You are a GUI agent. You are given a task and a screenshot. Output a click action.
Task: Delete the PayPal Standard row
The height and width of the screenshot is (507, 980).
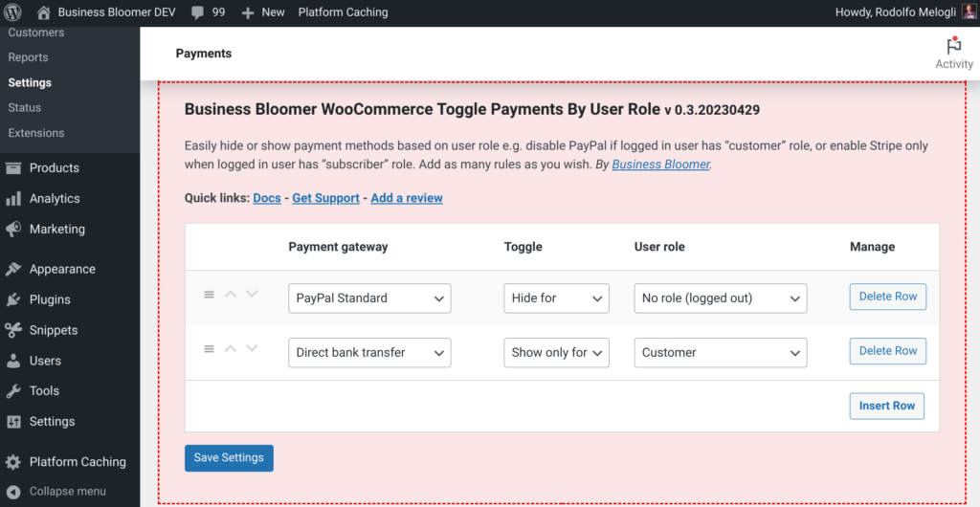[x=887, y=297]
